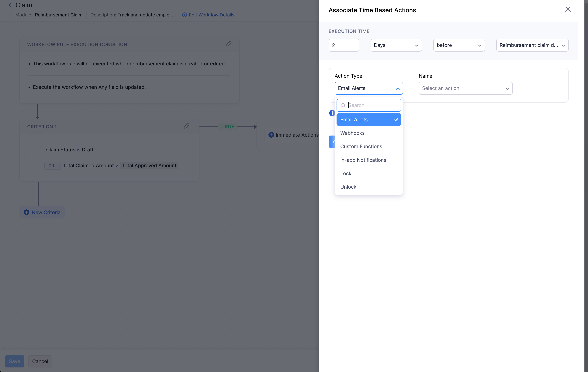
Task: Choose Lock action type
Action: tap(369, 174)
